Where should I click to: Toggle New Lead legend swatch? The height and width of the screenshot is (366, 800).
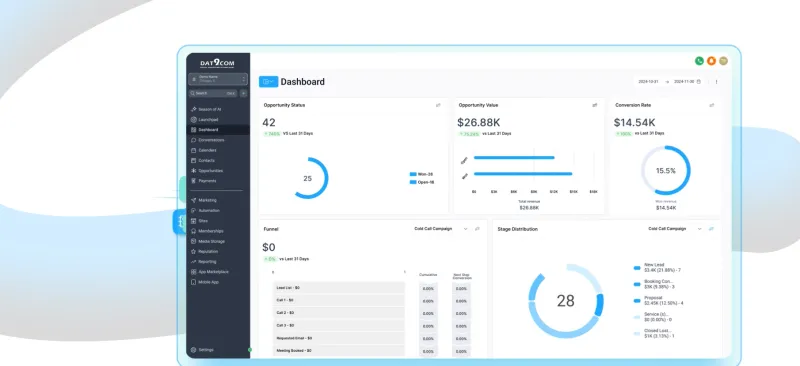pos(637,267)
